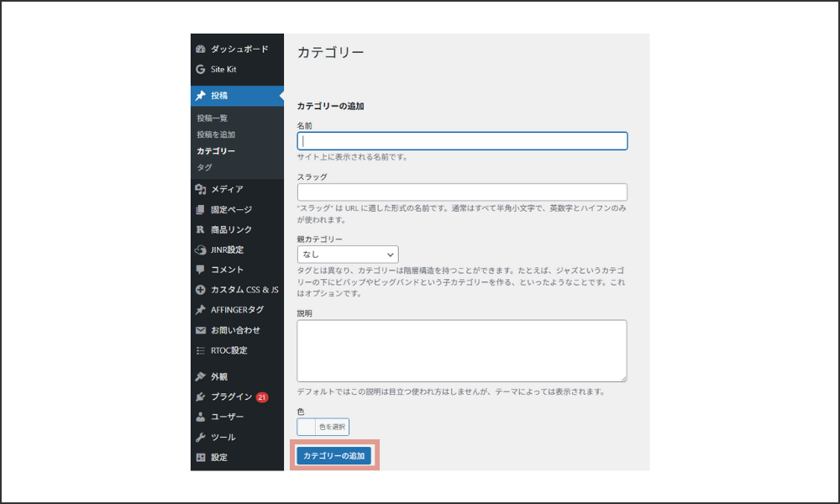Screen dimensions: 840x504
Task: Click the カテゴリー page heading
Action: coord(330,52)
